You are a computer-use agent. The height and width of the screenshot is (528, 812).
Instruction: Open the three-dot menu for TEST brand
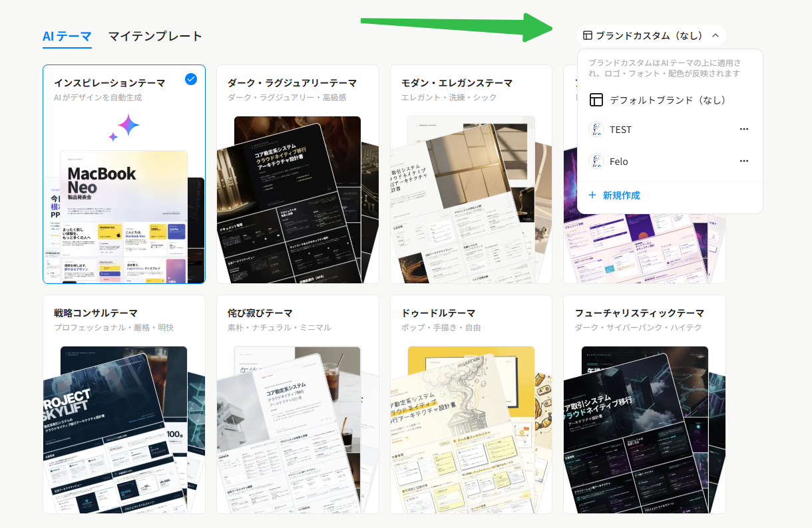[x=743, y=129]
